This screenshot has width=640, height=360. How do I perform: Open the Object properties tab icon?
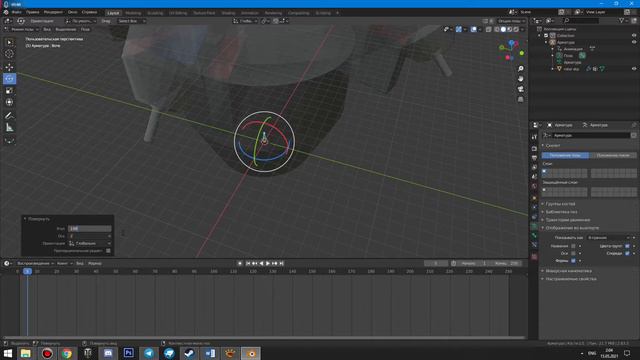(x=534, y=198)
